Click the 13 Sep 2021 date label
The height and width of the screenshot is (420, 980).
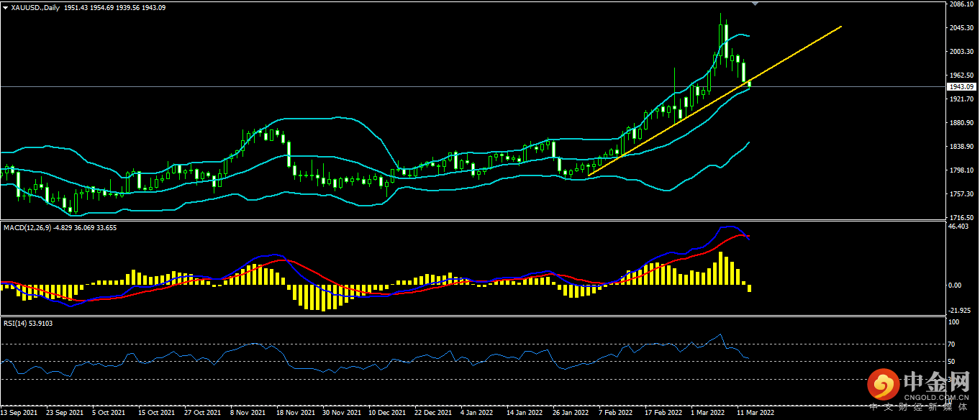pos(19,414)
